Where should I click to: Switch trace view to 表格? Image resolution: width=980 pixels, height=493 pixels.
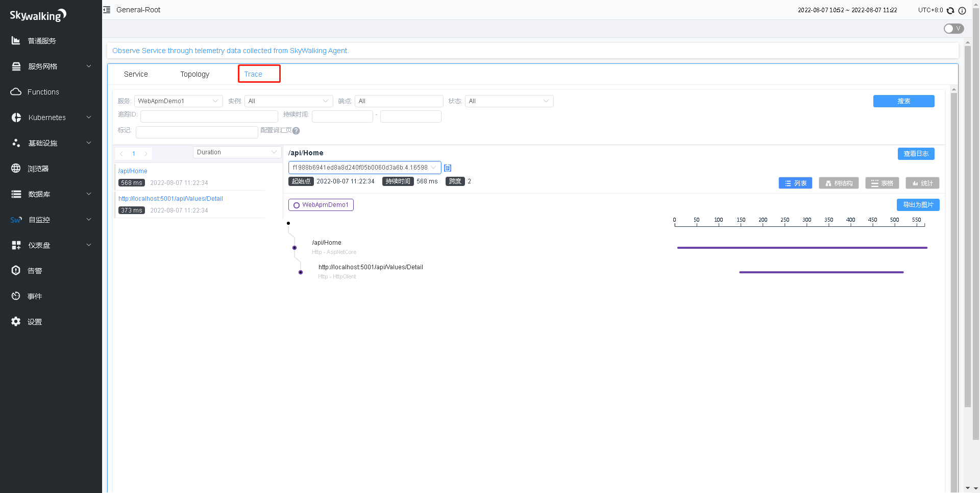click(x=882, y=183)
